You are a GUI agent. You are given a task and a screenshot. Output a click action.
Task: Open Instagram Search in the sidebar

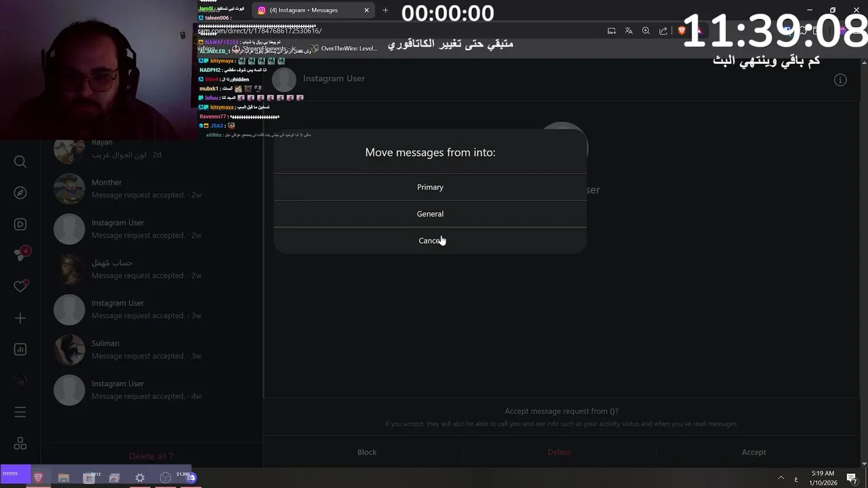click(x=20, y=161)
